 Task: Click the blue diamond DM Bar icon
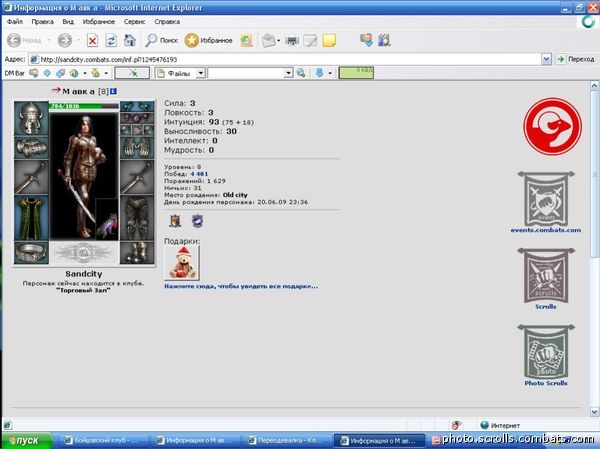(47, 73)
